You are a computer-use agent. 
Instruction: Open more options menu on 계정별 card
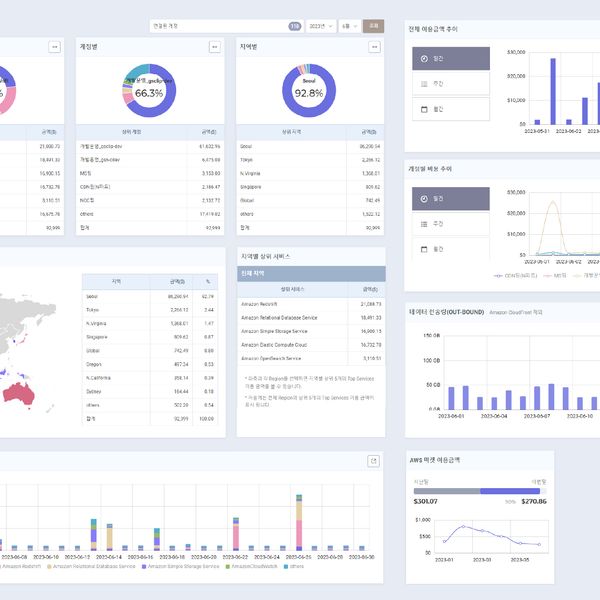(x=214, y=47)
